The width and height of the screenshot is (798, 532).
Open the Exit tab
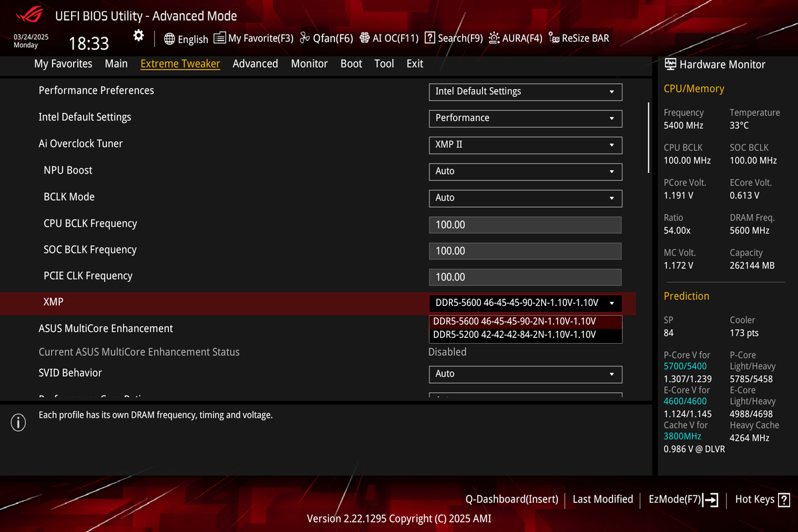pyautogui.click(x=415, y=64)
